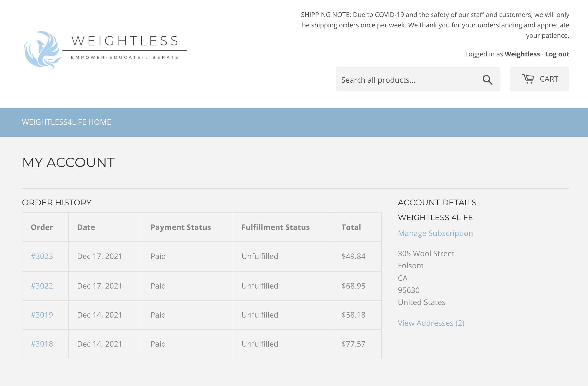Screen dimensions: 588x386
Task: Open the shopping cart icon
Action: pyautogui.click(x=528, y=79)
